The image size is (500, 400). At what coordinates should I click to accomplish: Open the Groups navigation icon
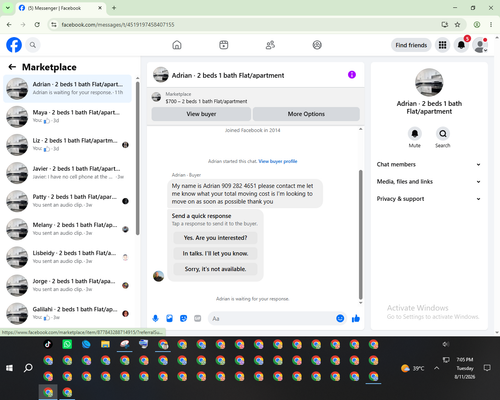pyautogui.click(x=317, y=45)
